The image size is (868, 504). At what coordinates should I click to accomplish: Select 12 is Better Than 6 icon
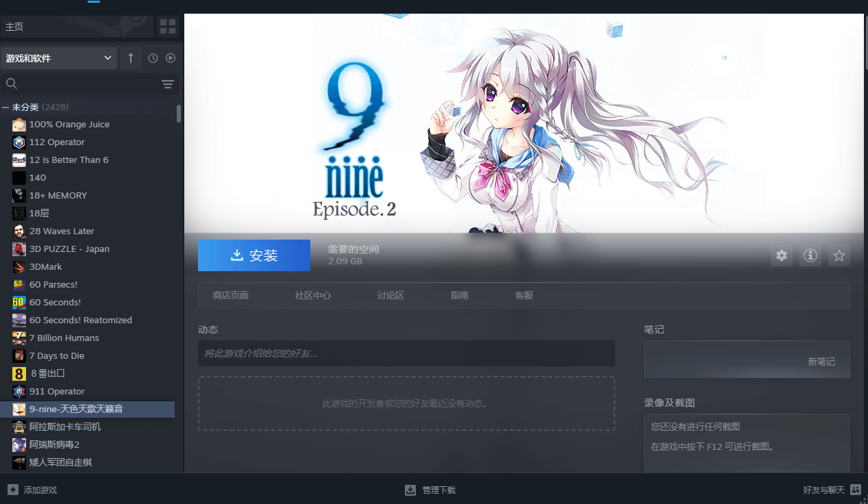click(19, 160)
